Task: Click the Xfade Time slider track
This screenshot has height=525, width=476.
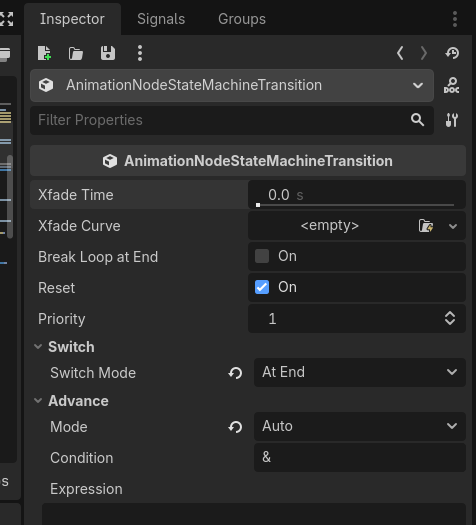Action: [x=356, y=205]
